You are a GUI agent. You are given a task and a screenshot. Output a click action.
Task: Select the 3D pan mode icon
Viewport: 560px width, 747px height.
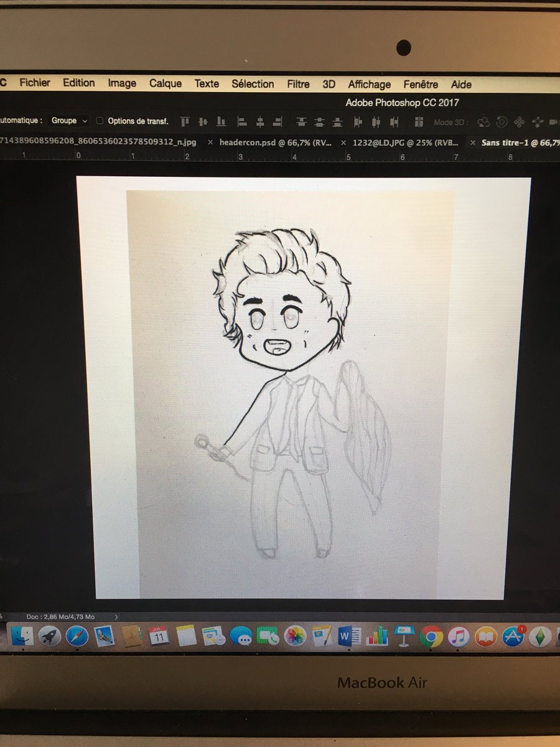(x=520, y=122)
